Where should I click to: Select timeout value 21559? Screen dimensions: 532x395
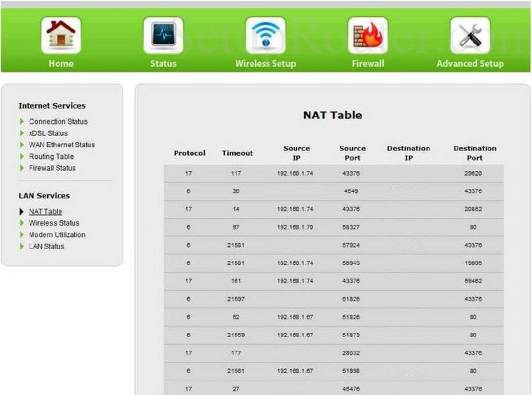pos(236,335)
